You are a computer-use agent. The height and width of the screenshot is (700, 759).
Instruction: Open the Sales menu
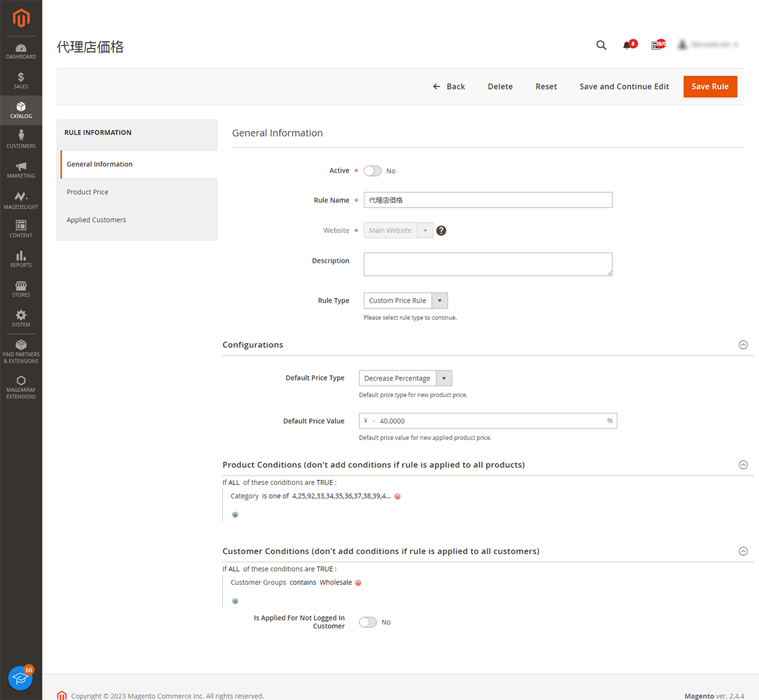pyautogui.click(x=21, y=81)
